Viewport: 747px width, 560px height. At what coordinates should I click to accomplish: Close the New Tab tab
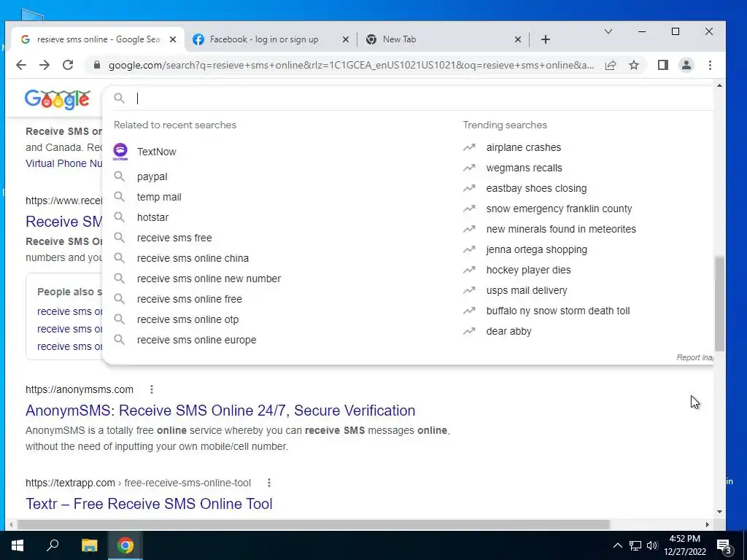518,39
